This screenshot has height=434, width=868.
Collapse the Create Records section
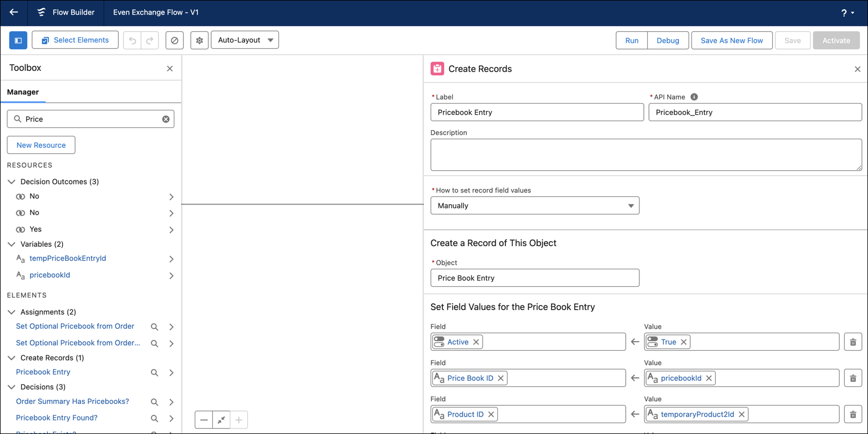tap(11, 358)
